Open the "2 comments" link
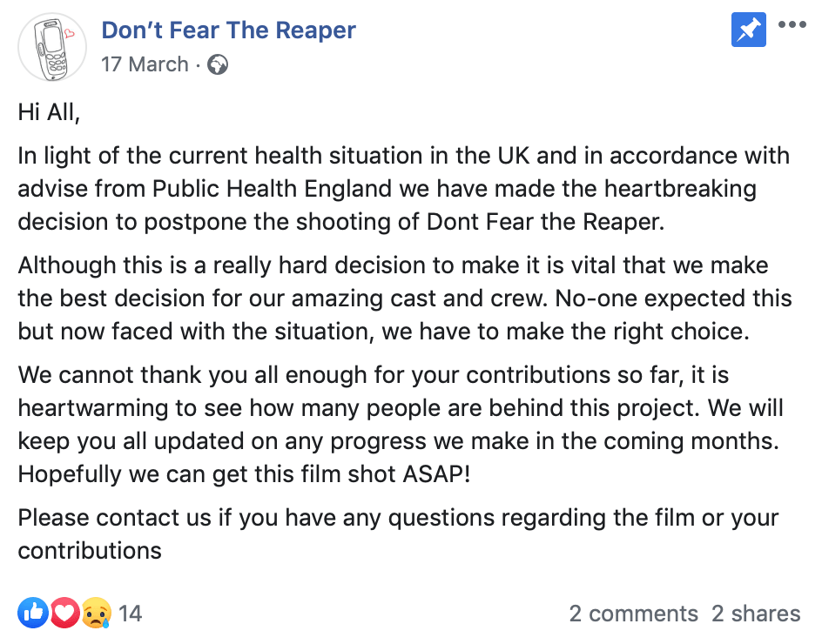The image size is (822, 644). pos(633,614)
